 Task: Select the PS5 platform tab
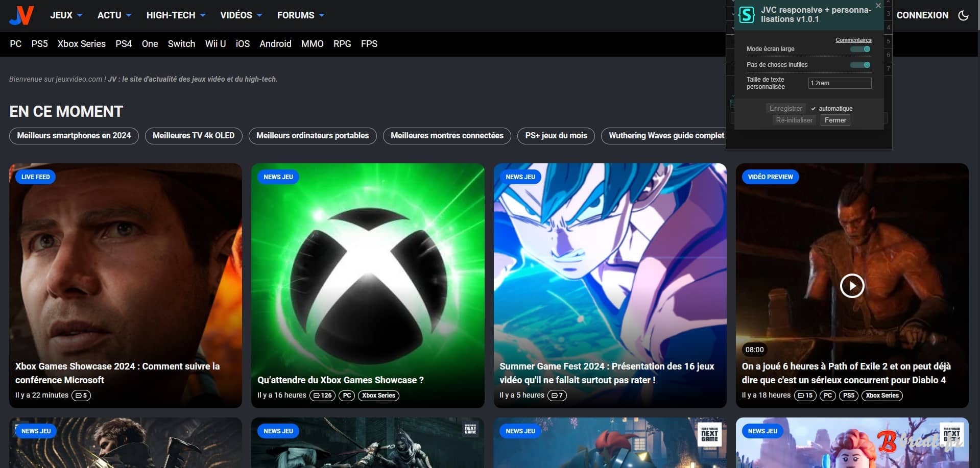40,44
